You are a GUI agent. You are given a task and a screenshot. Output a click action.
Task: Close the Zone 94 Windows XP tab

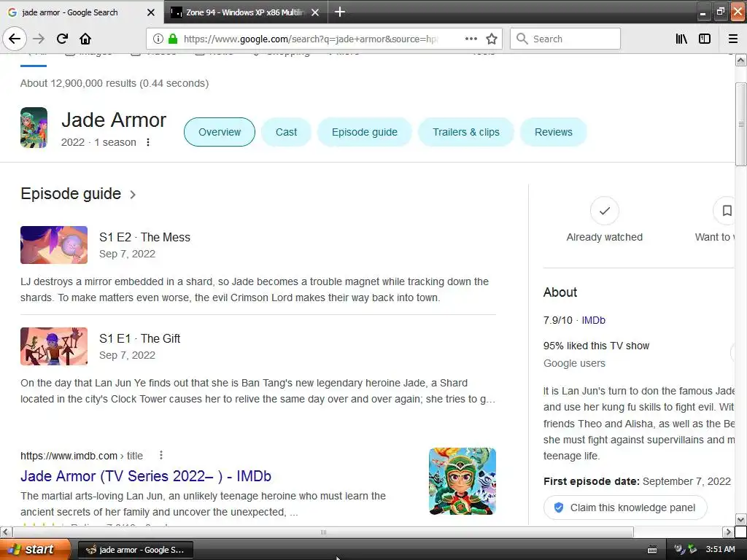pos(315,12)
